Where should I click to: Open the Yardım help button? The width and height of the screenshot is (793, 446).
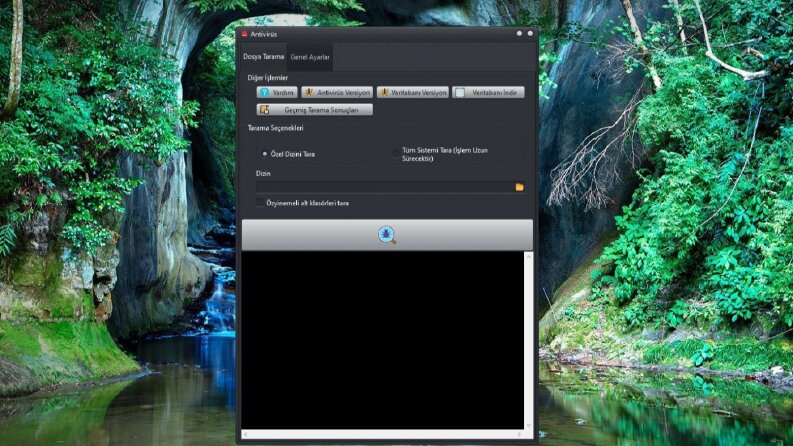277,93
